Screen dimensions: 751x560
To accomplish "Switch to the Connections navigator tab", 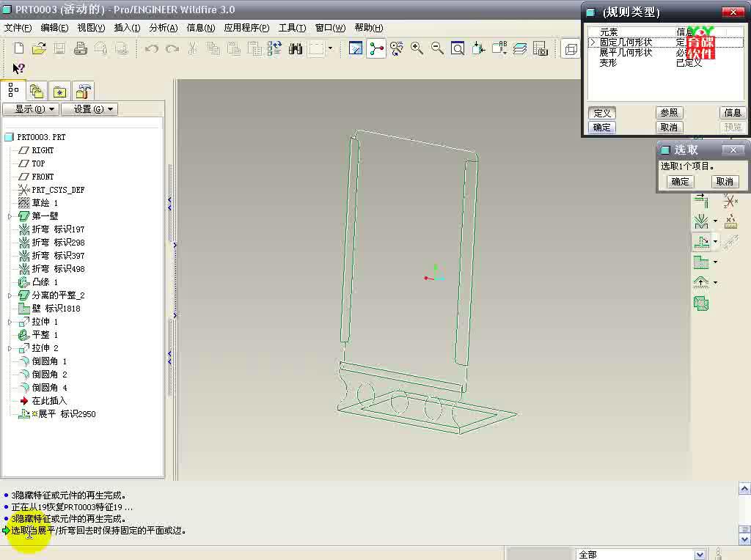I will [84, 91].
